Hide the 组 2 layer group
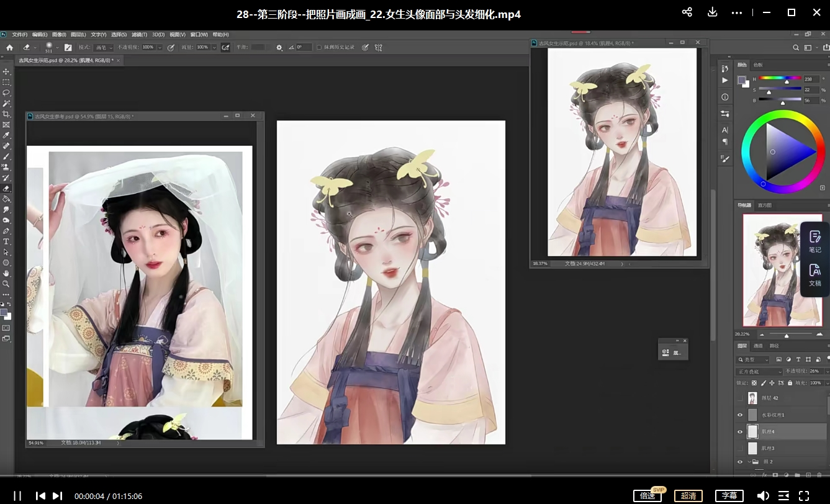Image resolution: width=830 pixels, height=504 pixels. click(x=739, y=462)
